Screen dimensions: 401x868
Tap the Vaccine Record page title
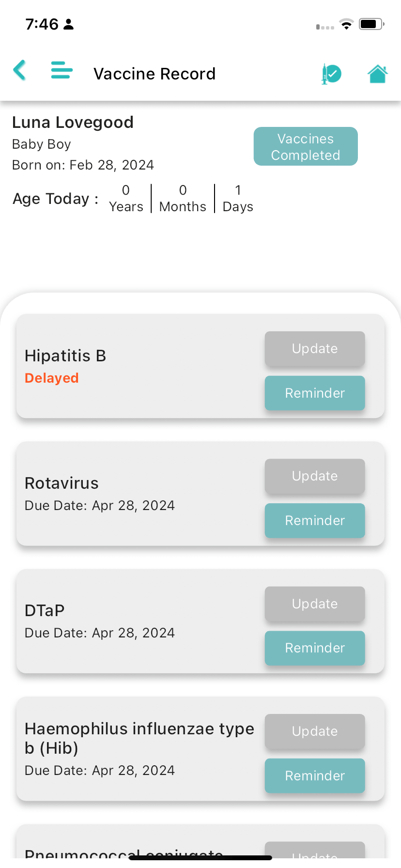click(x=154, y=74)
